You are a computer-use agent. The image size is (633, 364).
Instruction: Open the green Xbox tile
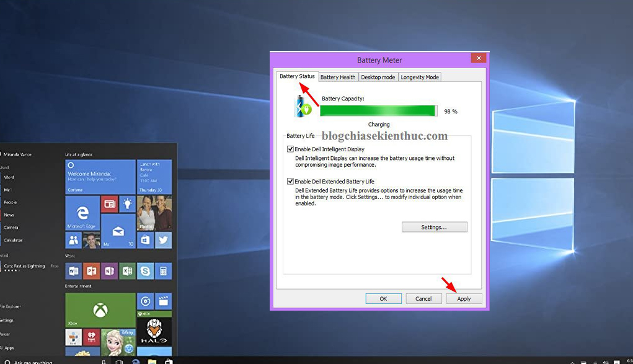[100, 310]
